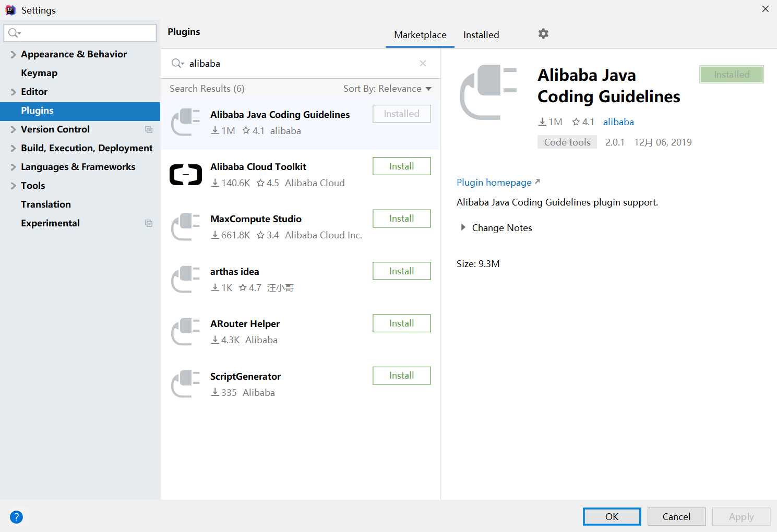Expand the Change Notes section
The image size is (777, 532).
tap(462, 227)
